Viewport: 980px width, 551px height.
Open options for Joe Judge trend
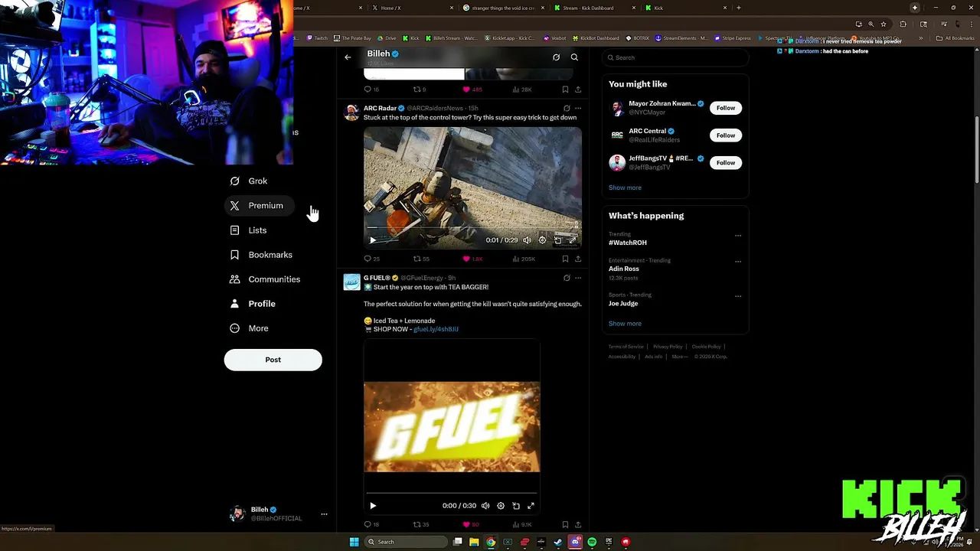click(x=738, y=296)
